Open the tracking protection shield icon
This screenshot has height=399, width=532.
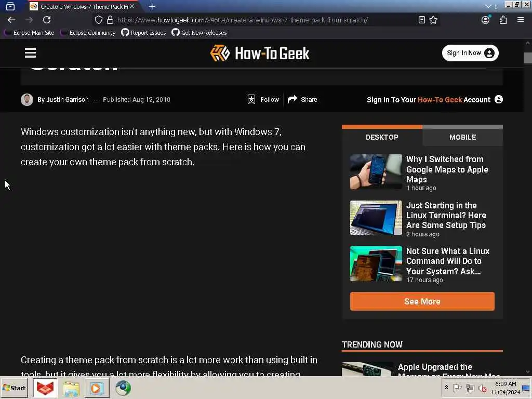tap(98, 20)
